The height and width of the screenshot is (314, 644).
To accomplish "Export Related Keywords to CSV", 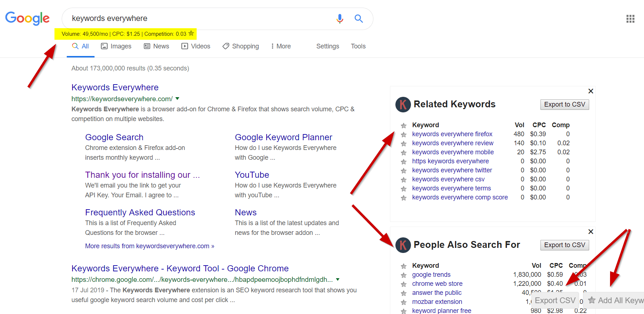I will point(565,104).
